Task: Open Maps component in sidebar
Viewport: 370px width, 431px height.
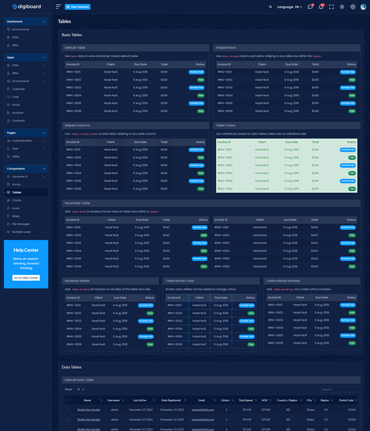Action: click(x=26, y=216)
